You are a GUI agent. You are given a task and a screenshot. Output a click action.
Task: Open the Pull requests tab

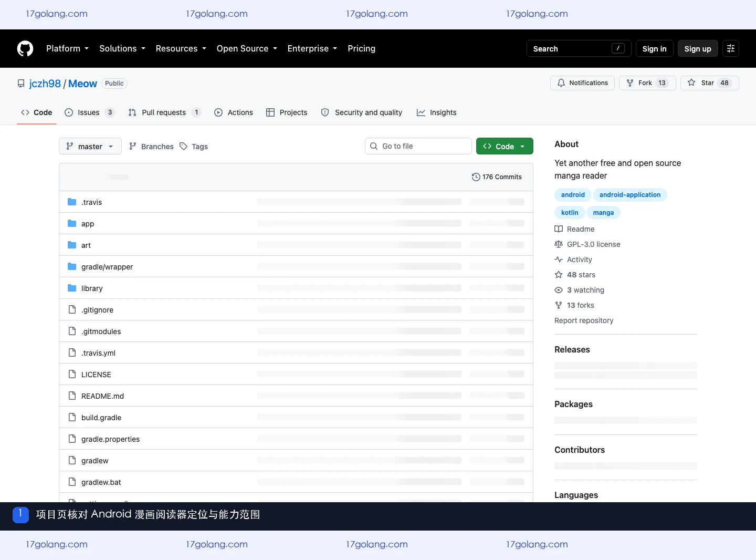(x=165, y=112)
